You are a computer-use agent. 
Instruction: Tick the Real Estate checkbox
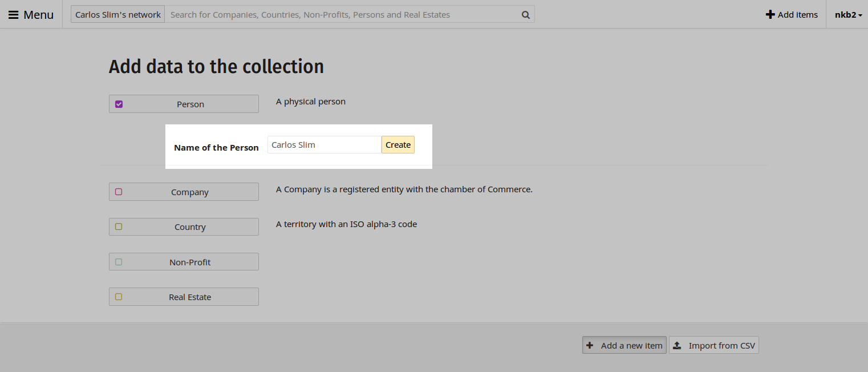point(119,297)
